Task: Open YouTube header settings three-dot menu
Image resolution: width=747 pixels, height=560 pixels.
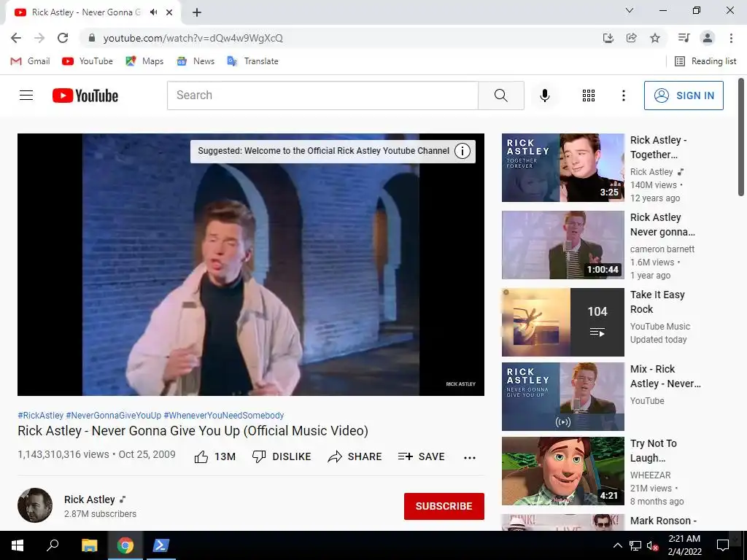Action: (x=623, y=96)
